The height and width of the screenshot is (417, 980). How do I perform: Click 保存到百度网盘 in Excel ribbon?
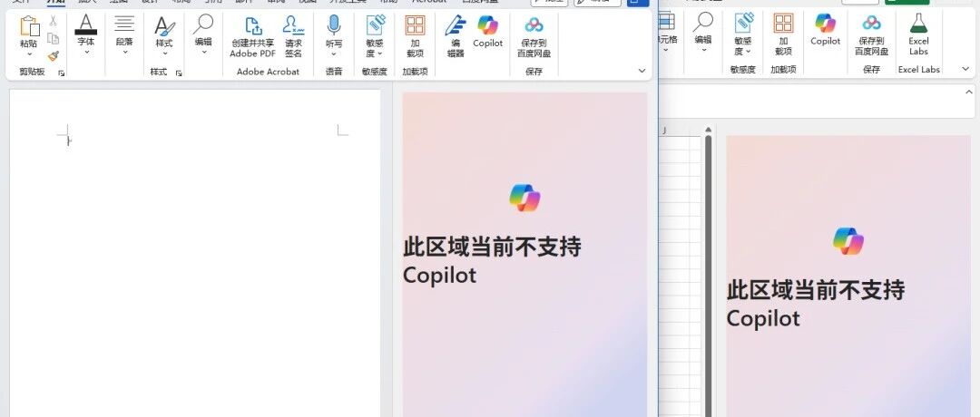pyautogui.click(x=871, y=34)
